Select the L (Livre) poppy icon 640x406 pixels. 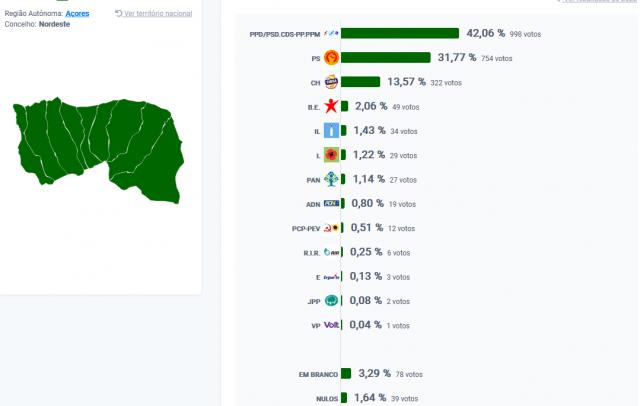coord(331,155)
